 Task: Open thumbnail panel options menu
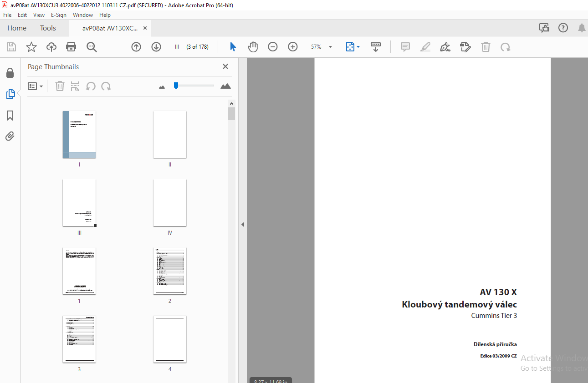pos(36,86)
